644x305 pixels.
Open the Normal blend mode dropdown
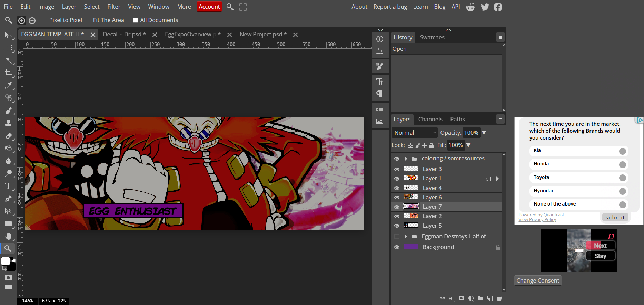pyautogui.click(x=414, y=133)
